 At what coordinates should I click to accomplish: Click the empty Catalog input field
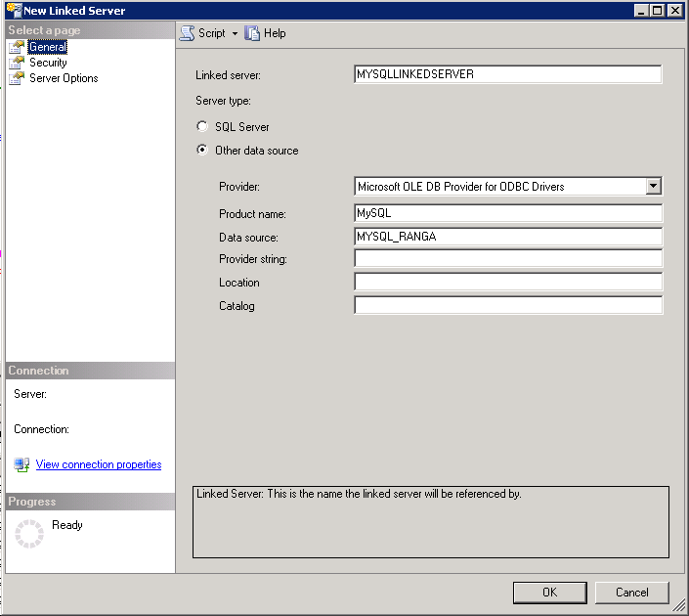tap(507, 306)
